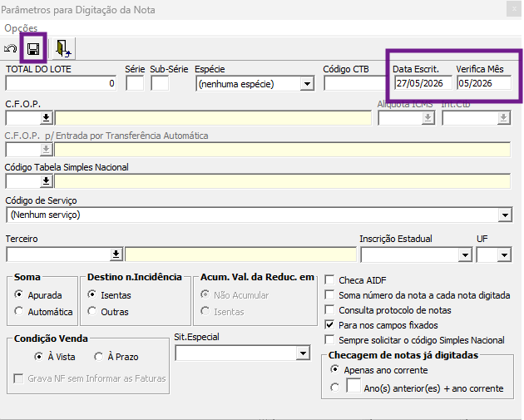
Task: Click the Série input box
Action: tap(135, 83)
